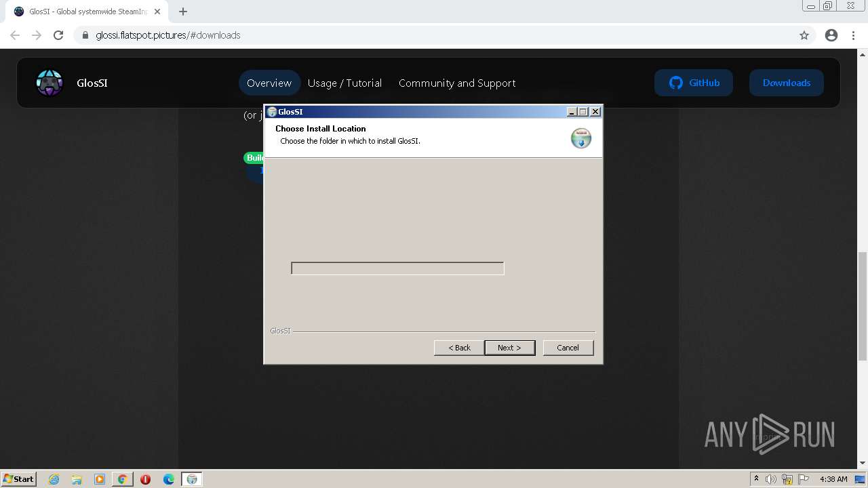868x488 pixels.
Task: Switch to the Overview nav item
Action: [x=269, y=83]
